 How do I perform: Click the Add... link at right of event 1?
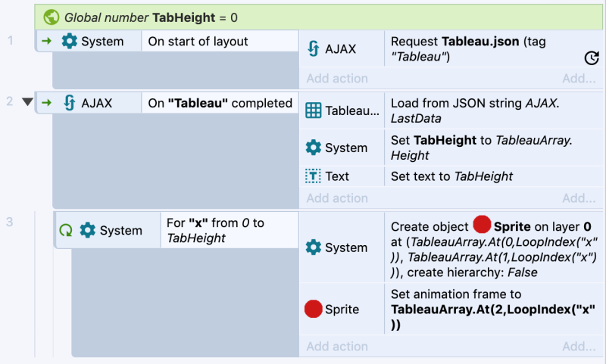[x=579, y=79]
